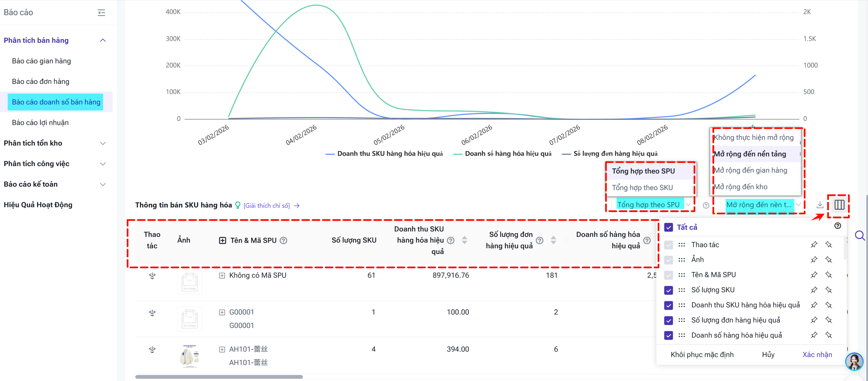This screenshot has width=868, height=381.
Task: Open Báo cáo lợi nhuận menu item
Action: click(40, 123)
